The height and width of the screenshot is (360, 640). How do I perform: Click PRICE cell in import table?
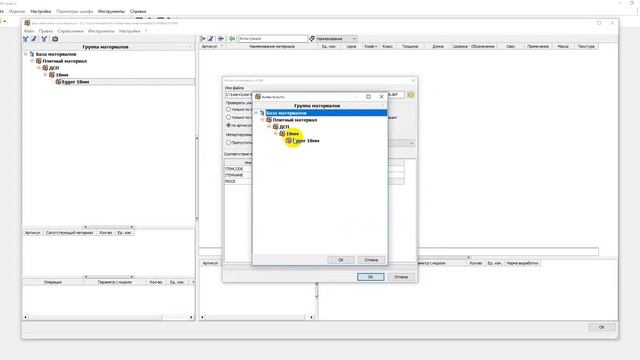[238, 181]
